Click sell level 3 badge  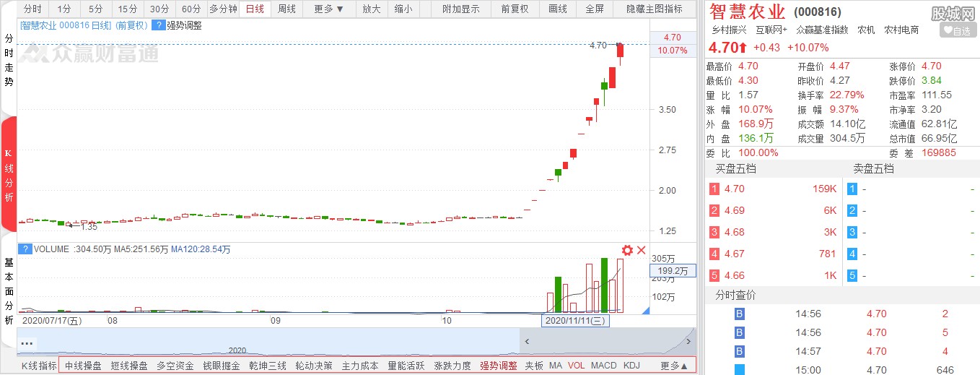pos(852,232)
